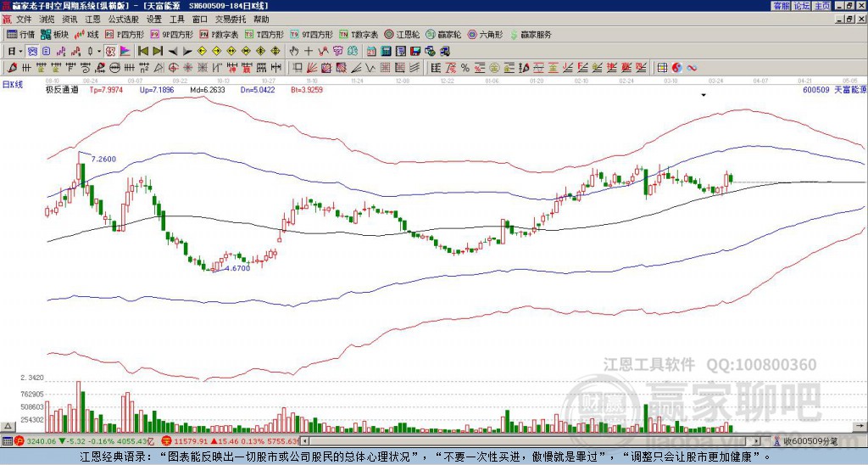
Task: Open the 公式选股 menu
Action: (x=123, y=20)
